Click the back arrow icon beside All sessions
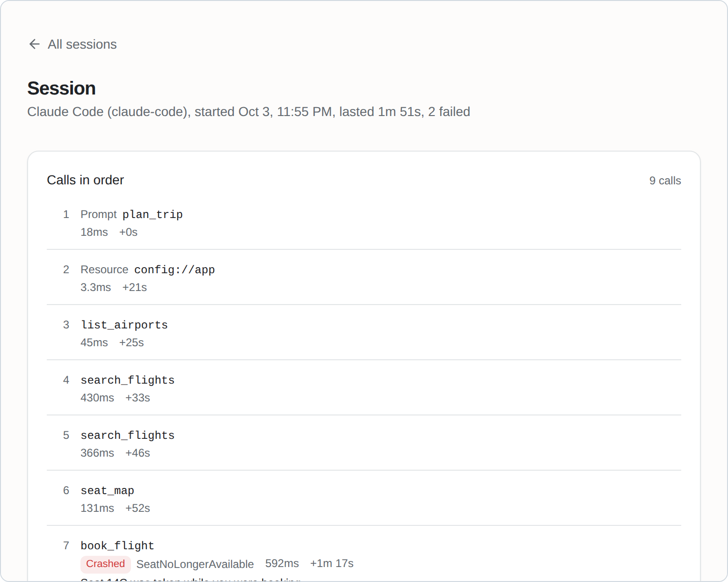This screenshot has height=582, width=728. click(x=34, y=44)
